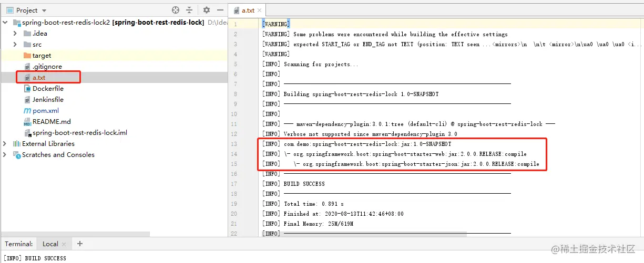644x263 pixels.
Task: Click editor 'BUILD SUCCESS' on line 17
Action: 304,184
